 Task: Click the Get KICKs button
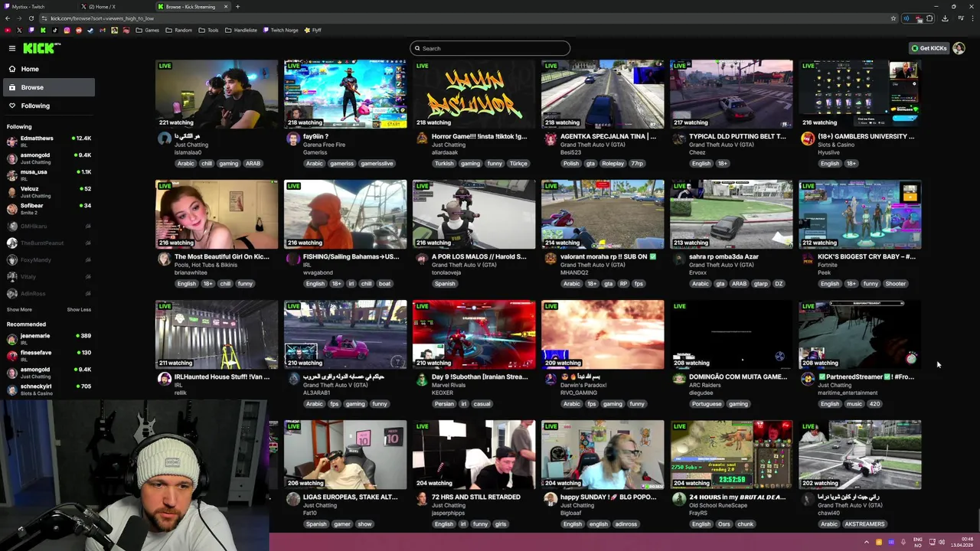point(929,48)
